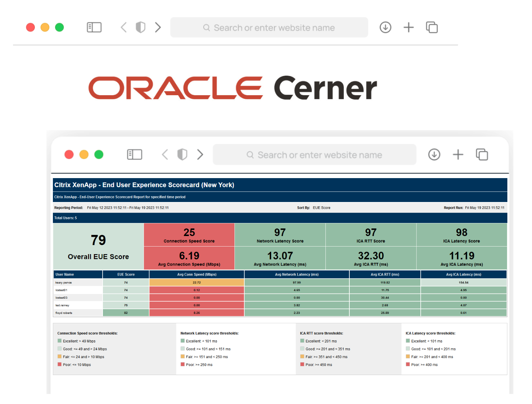Add a new tab in the outer browser
The height and width of the screenshot is (404, 532).
408,27
